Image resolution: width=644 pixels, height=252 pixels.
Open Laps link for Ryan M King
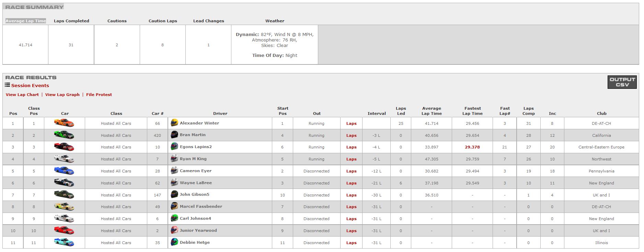(351, 159)
